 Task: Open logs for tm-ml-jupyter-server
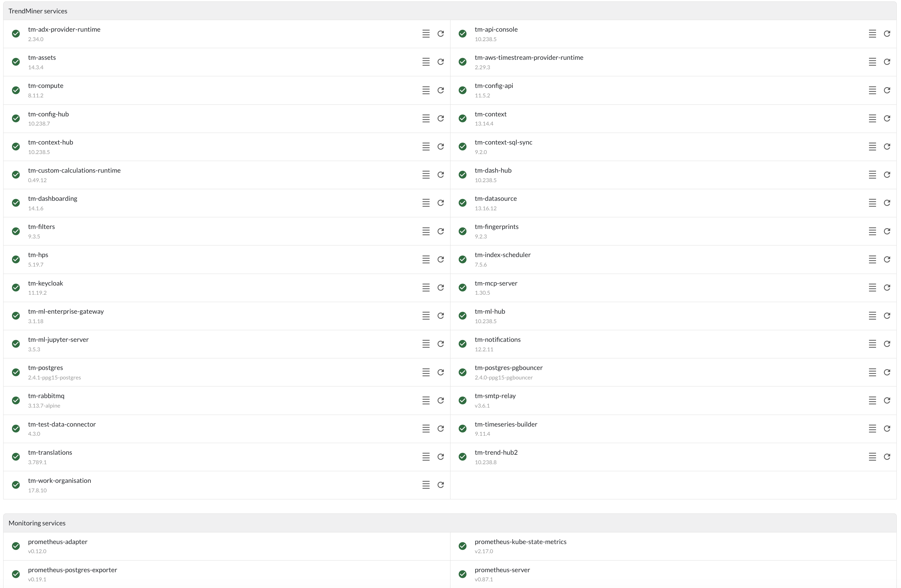(426, 344)
